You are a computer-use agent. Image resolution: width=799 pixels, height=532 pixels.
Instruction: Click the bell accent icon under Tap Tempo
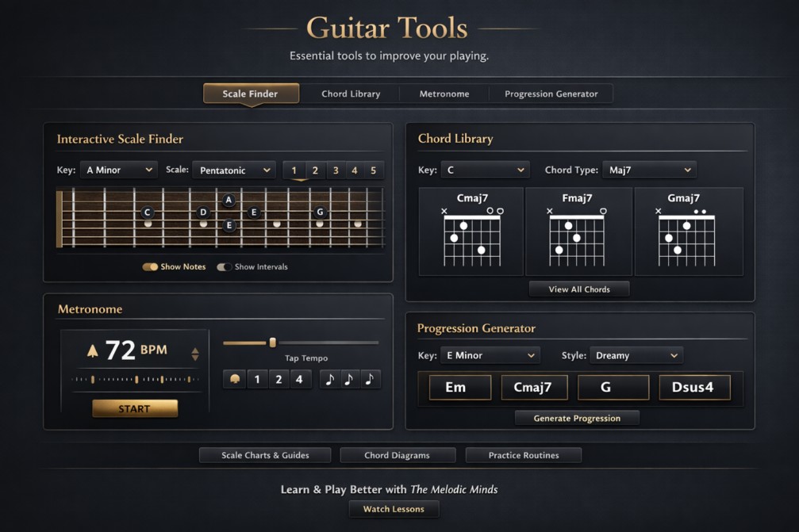click(235, 379)
